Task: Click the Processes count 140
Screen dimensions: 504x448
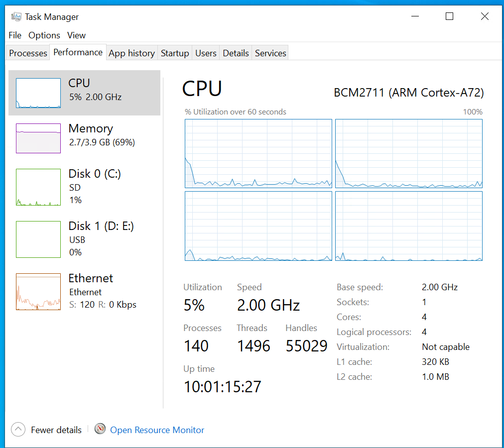Action: pyautogui.click(x=196, y=346)
